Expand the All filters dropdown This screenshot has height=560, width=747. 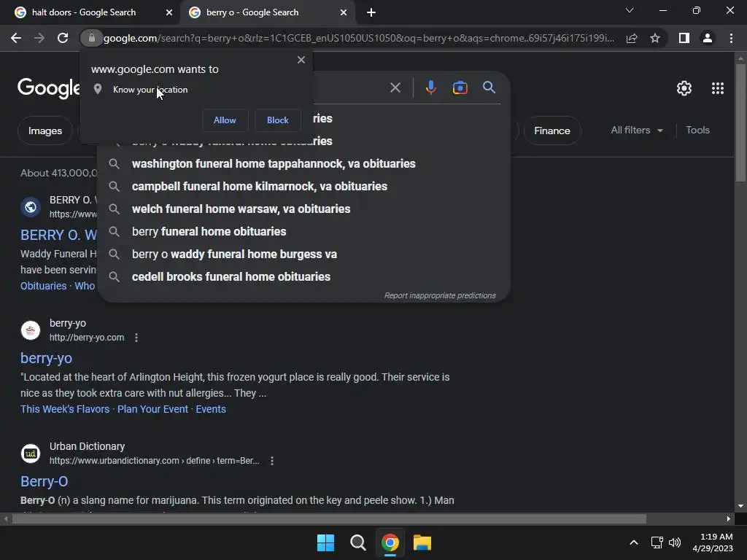[637, 130]
